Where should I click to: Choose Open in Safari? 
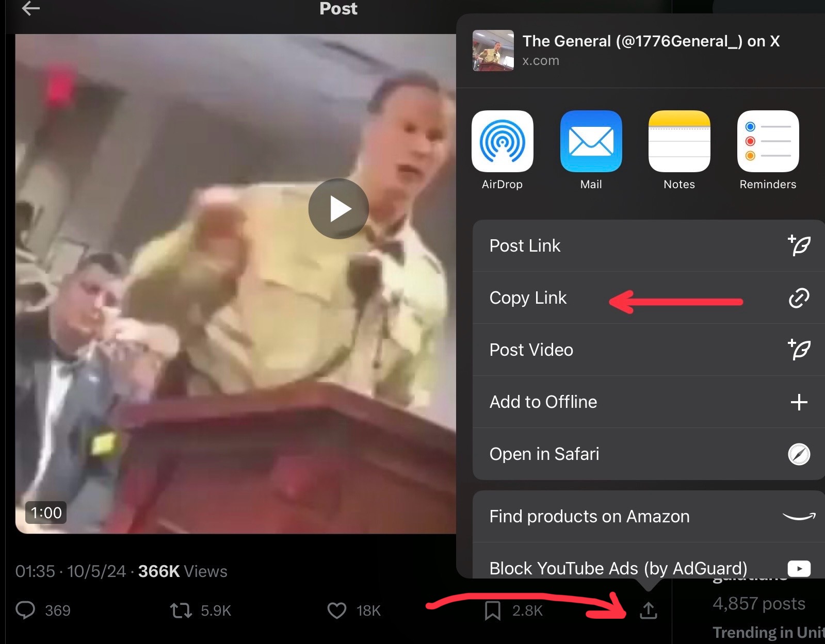(x=649, y=454)
